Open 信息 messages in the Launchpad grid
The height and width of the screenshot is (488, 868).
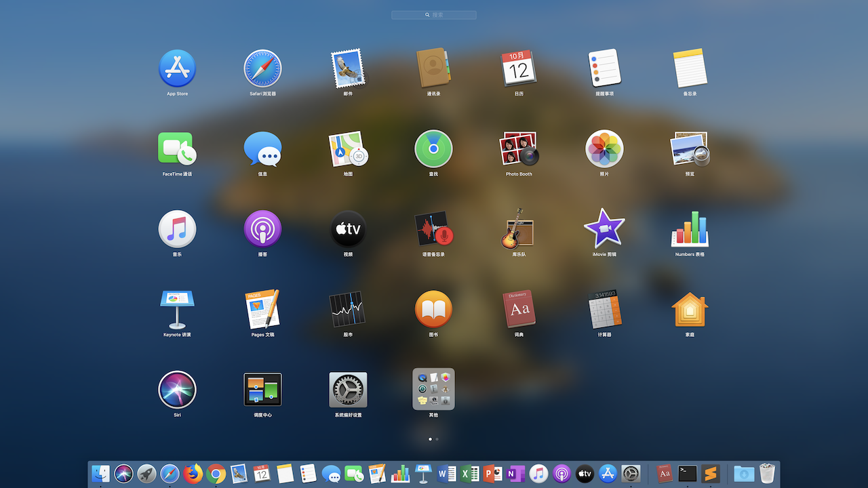(x=262, y=148)
